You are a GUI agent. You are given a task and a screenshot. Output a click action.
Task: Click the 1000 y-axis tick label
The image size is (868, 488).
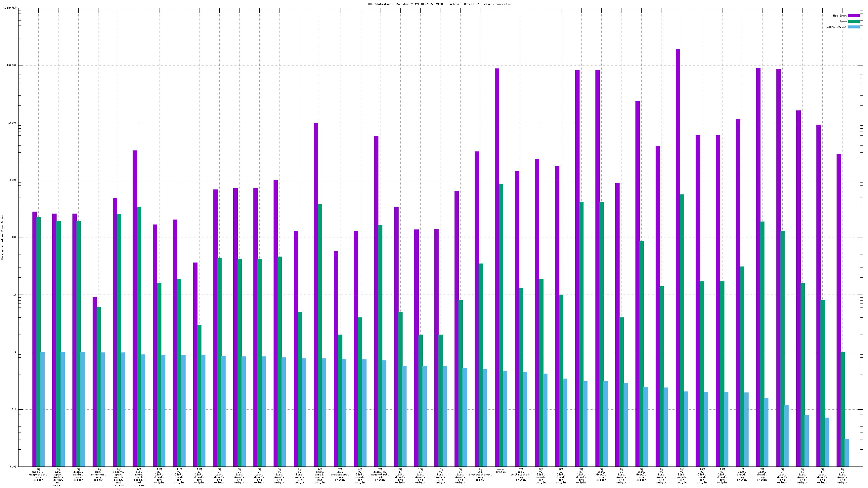pyautogui.click(x=13, y=180)
